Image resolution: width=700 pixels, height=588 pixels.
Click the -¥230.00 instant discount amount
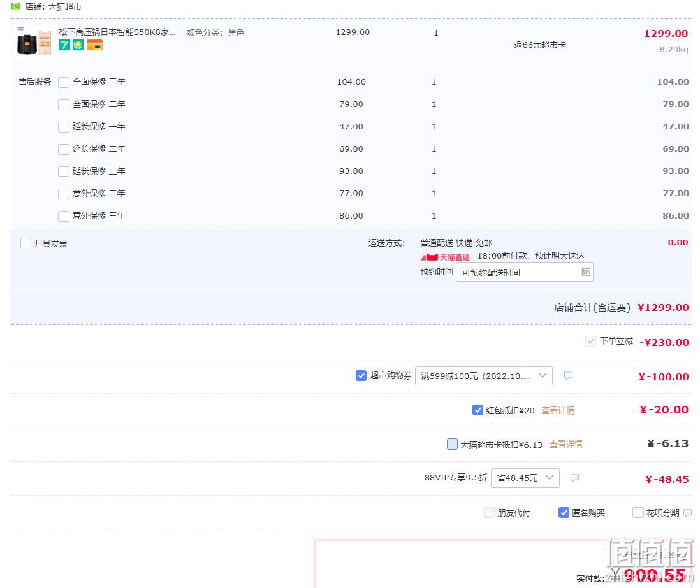pos(664,342)
